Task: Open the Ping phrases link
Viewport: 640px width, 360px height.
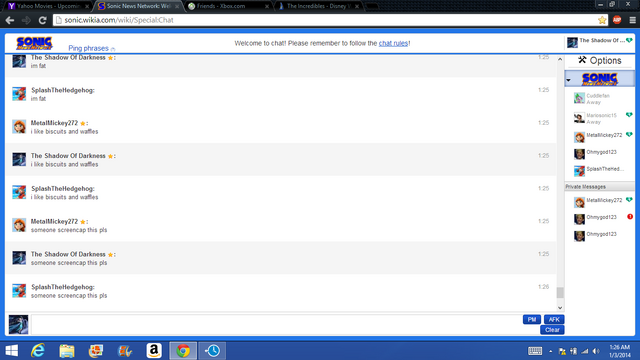Action: [88, 48]
